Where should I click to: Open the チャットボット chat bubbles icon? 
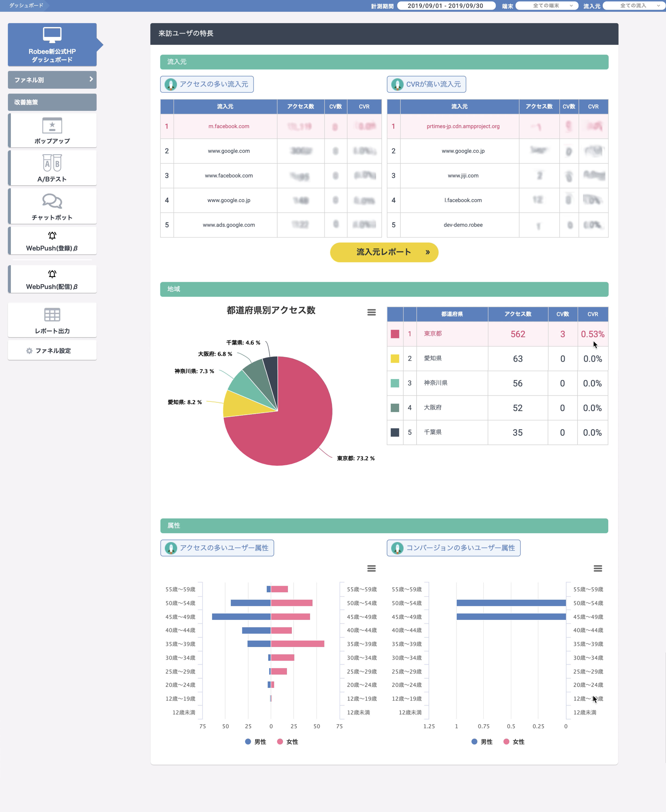coord(52,201)
